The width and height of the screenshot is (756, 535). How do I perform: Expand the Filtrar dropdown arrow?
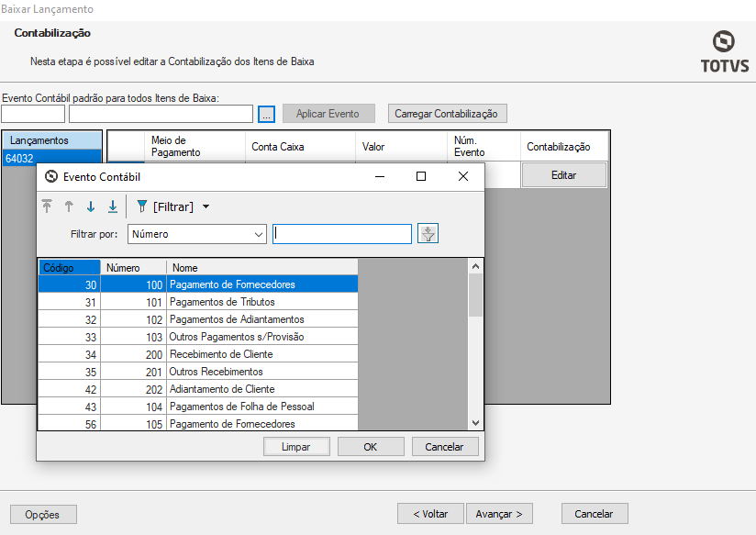(206, 207)
